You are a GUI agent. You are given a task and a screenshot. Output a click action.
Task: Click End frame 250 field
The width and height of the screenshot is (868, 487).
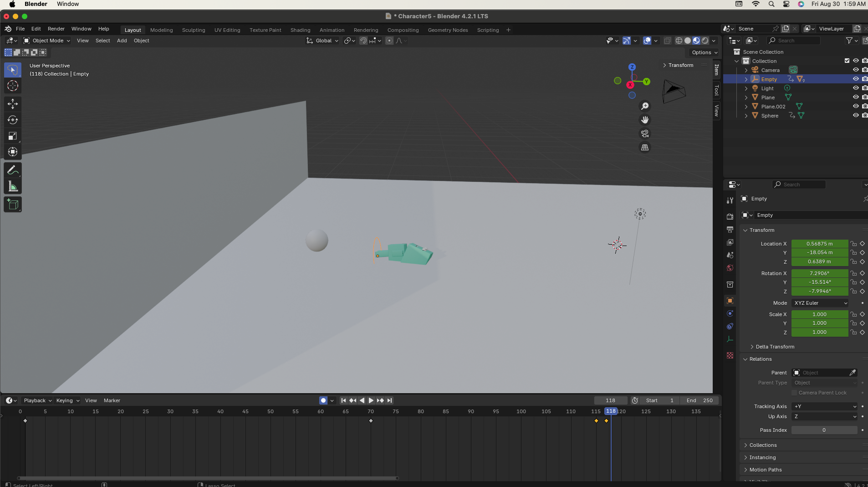pyautogui.click(x=700, y=400)
